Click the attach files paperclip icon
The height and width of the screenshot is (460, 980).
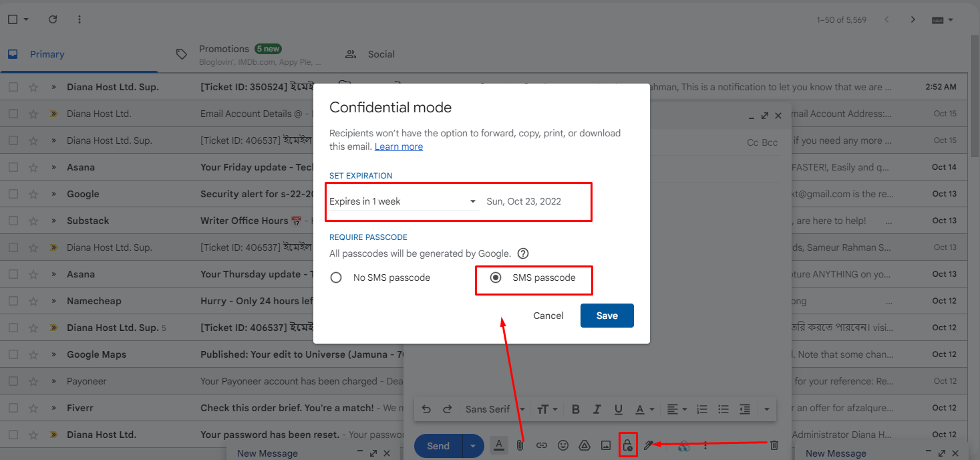[520, 445]
